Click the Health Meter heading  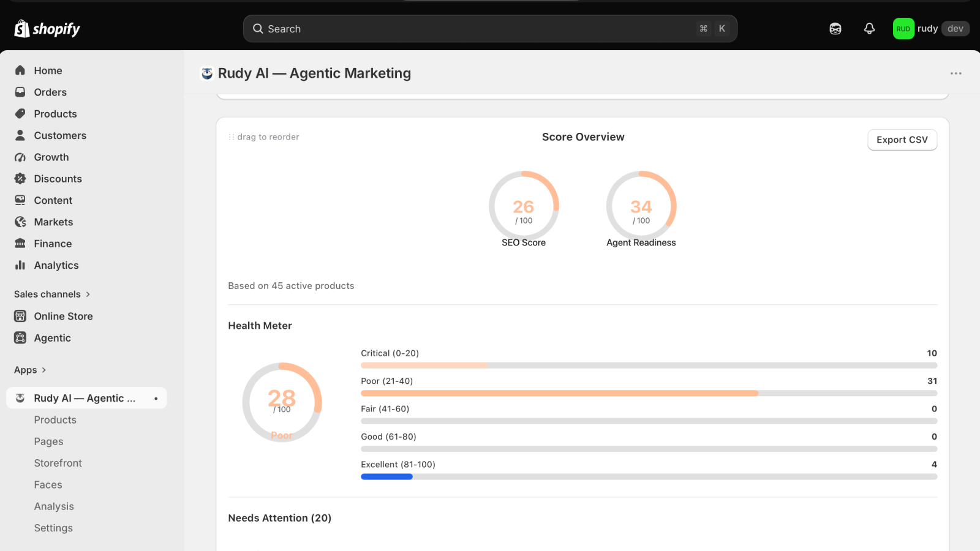(260, 326)
